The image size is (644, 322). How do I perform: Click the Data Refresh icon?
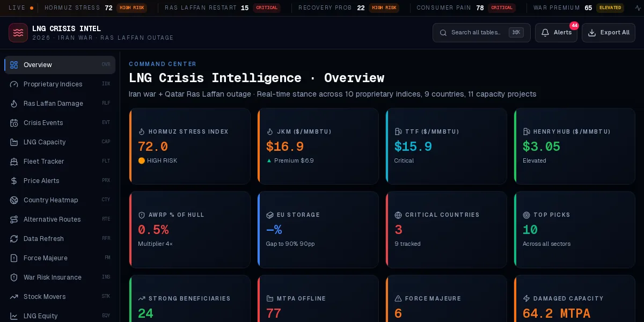(x=14, y=239)
